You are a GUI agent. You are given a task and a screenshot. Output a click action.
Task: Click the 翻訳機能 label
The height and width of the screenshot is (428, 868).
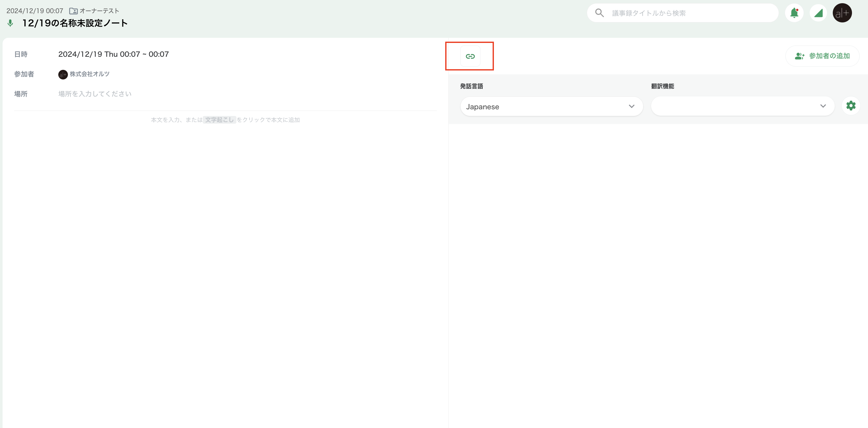tap(662, 86)
